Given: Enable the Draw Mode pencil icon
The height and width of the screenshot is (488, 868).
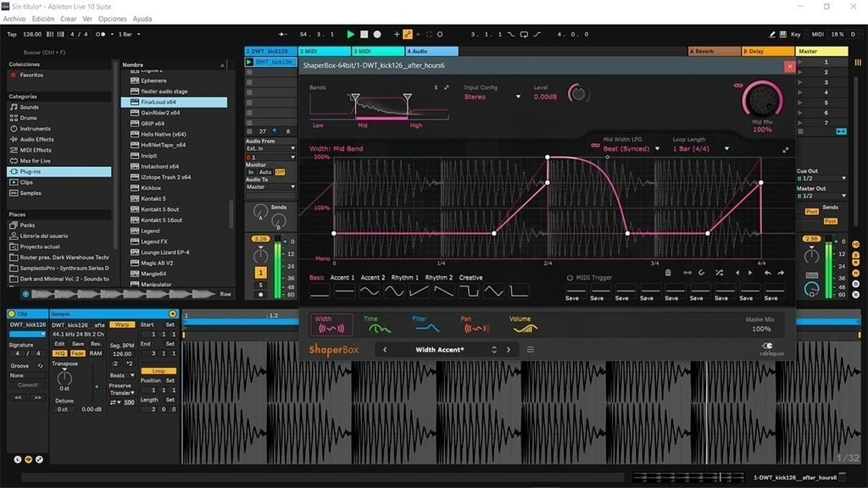Looking at the screenshot, I should coord(772,34).
